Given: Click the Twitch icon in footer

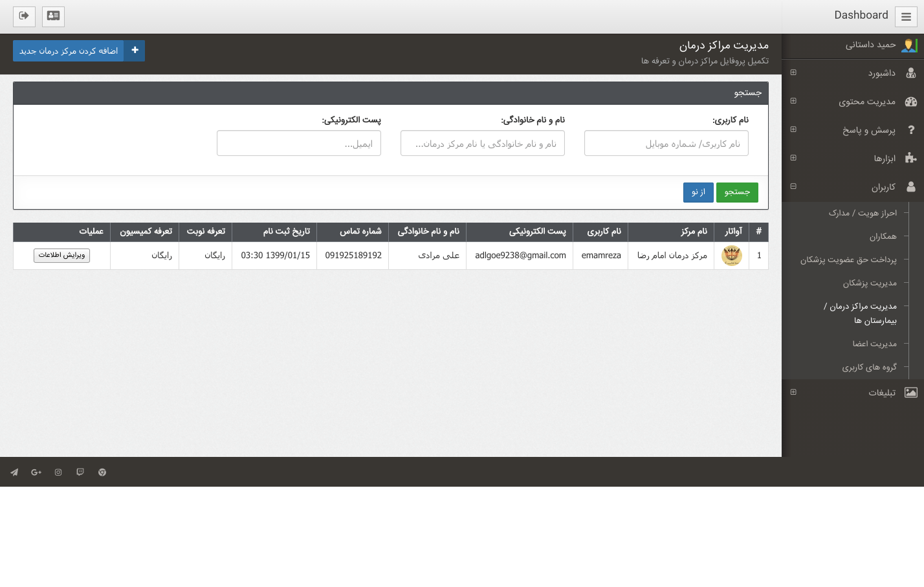Looking at the screenshot, I should click(x=80, y=472).
